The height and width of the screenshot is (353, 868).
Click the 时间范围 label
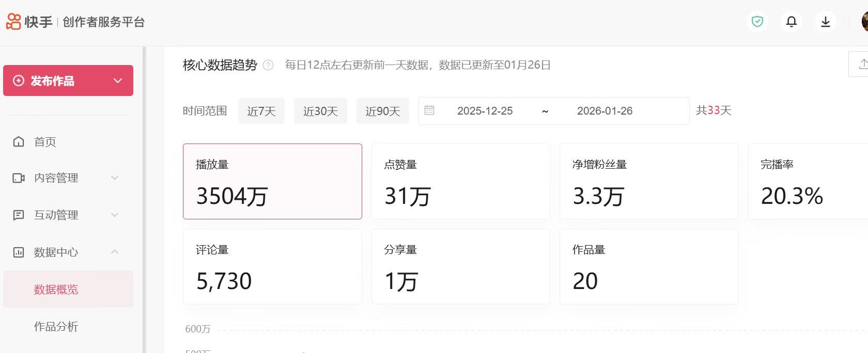(205, 111)
